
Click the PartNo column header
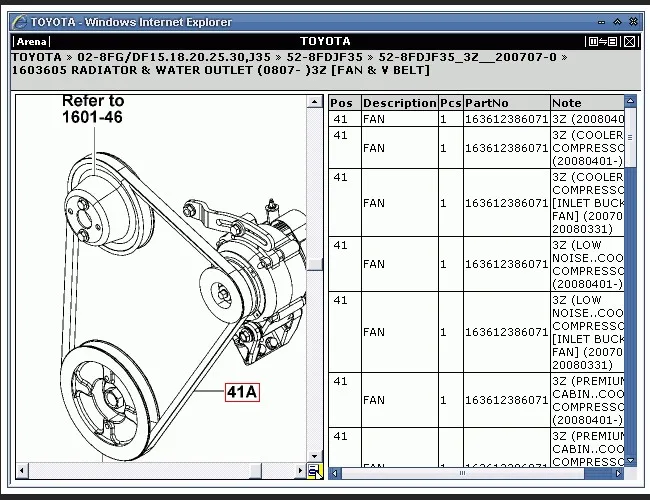(x=507, y=103)
